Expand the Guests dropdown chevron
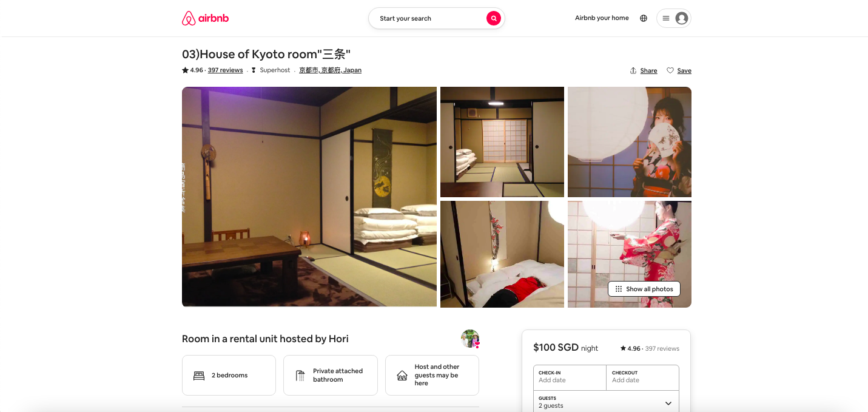The width and height of the screenshot is (868, 412). pos(668,404)
